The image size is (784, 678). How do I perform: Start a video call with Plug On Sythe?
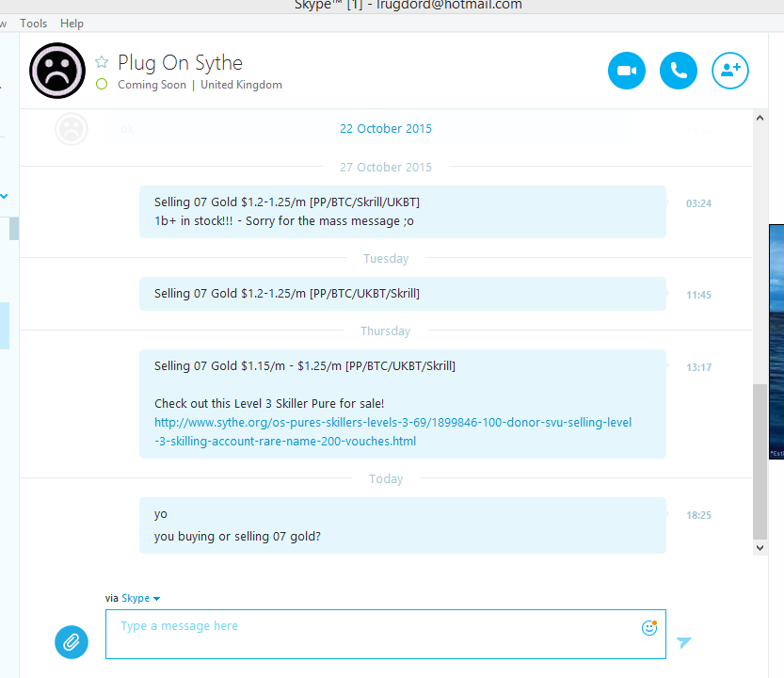click(627, 71)
